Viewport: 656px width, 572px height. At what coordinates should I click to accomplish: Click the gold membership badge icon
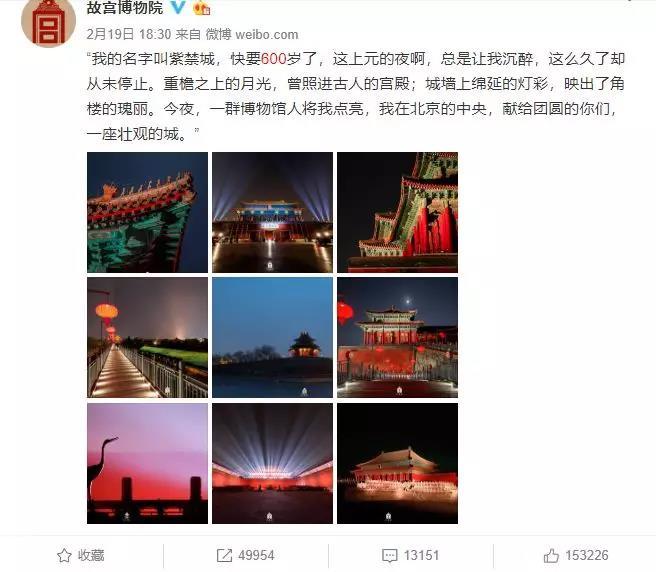[x=202, y=8]
